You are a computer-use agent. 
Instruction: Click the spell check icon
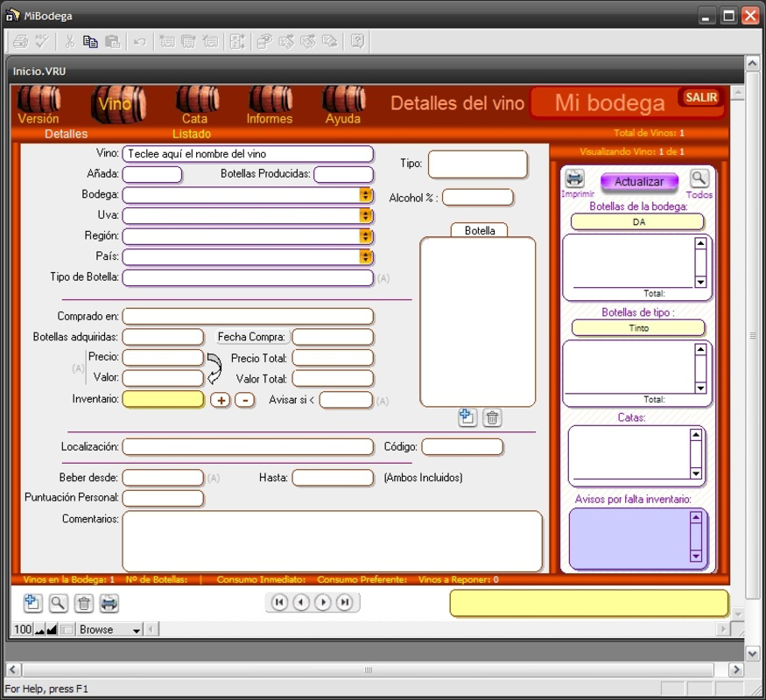click(42, 42)
